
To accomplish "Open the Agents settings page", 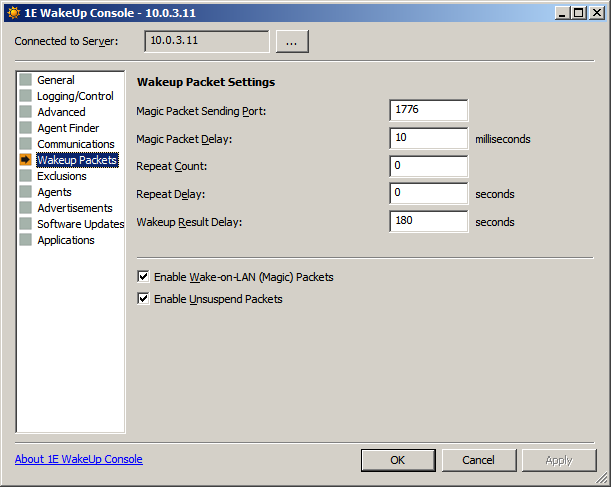I will coord(54,192).
